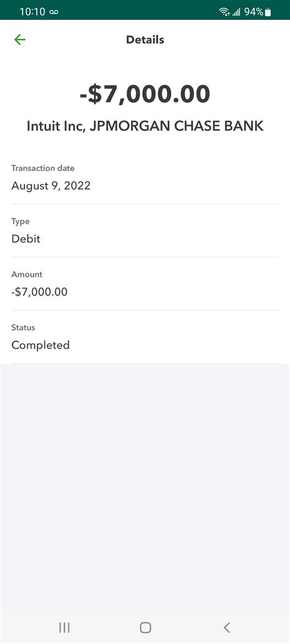Tap the Debit type value
Viewport: 290px width, 644px height.
pyautogui.click(x=26, y=239)
